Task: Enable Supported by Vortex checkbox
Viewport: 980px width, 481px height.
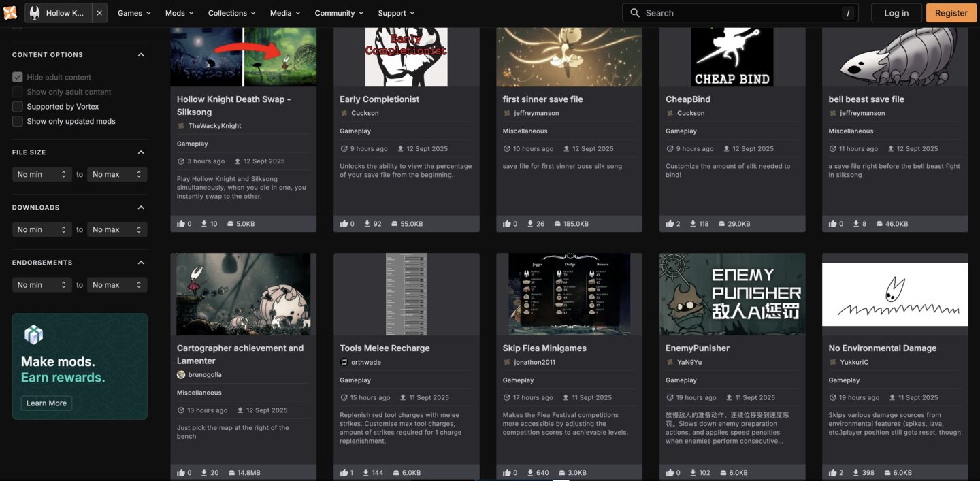Action: click(18, 107)
